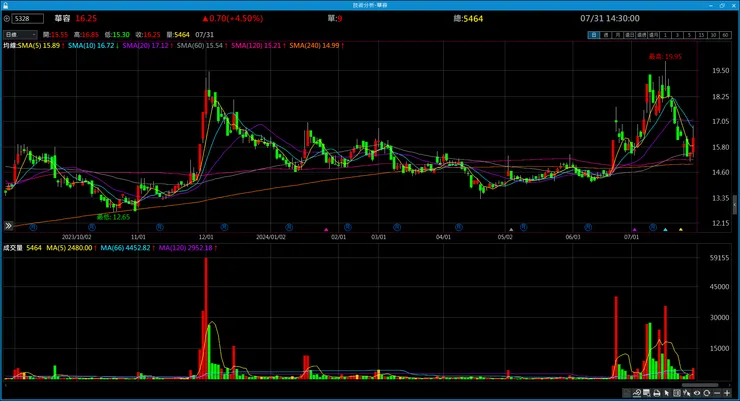Click the 12/01 date axis label
The image size is (740, 401).
pos(206,237)
